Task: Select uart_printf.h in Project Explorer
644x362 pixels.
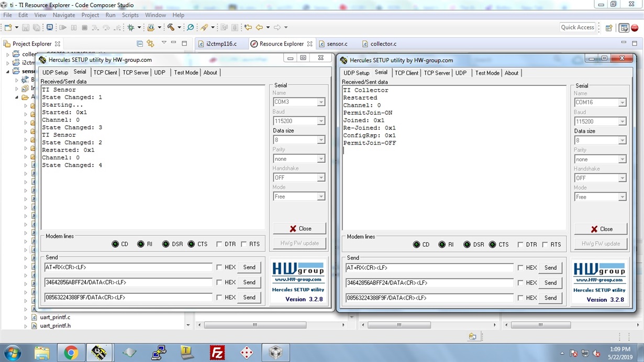Action: [x=55, y=325]
